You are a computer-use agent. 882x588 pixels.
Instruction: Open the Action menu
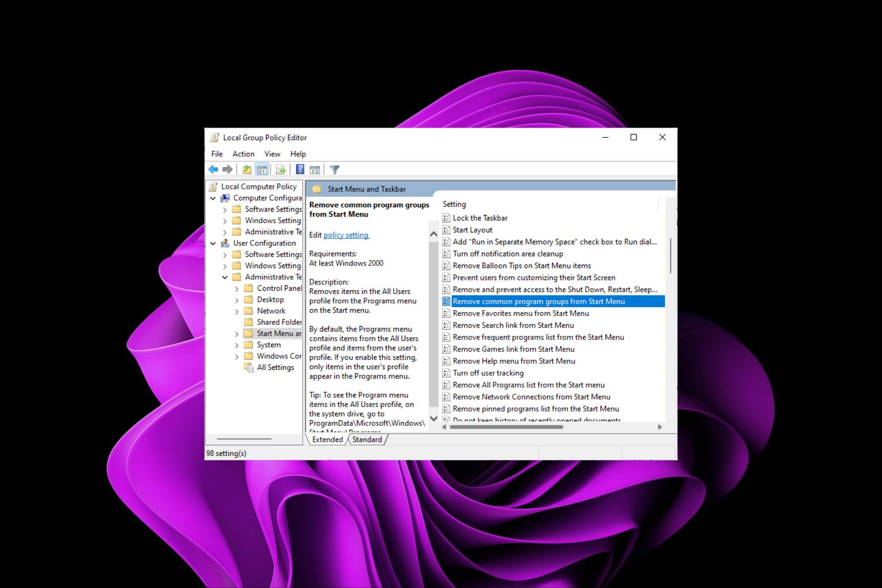[243, 154]
